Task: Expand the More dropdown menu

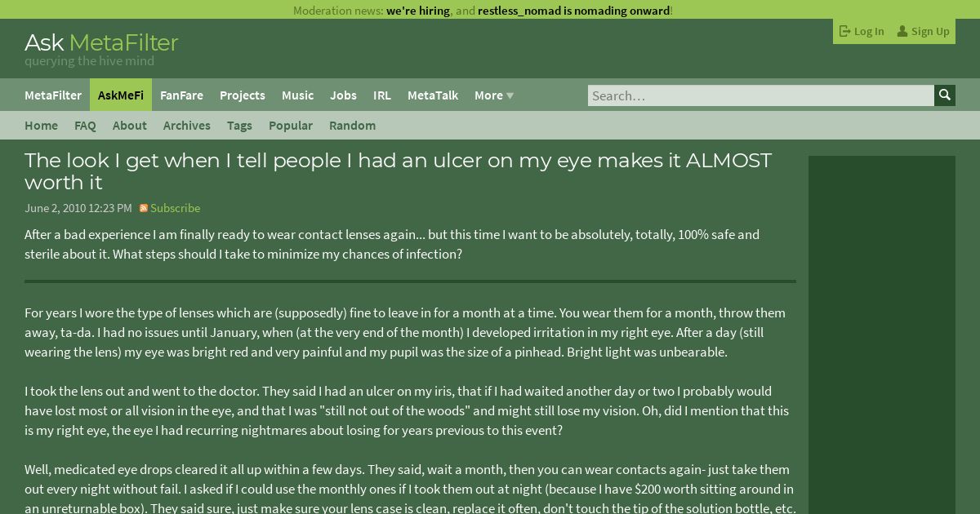Action: 494,95
